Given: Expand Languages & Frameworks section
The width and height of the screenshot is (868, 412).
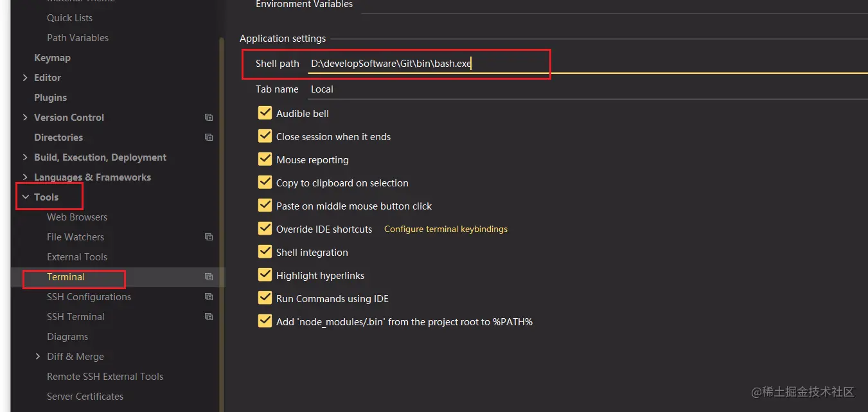Looking at the screenshot, I should pyautogui.click(x=25, y=177).
